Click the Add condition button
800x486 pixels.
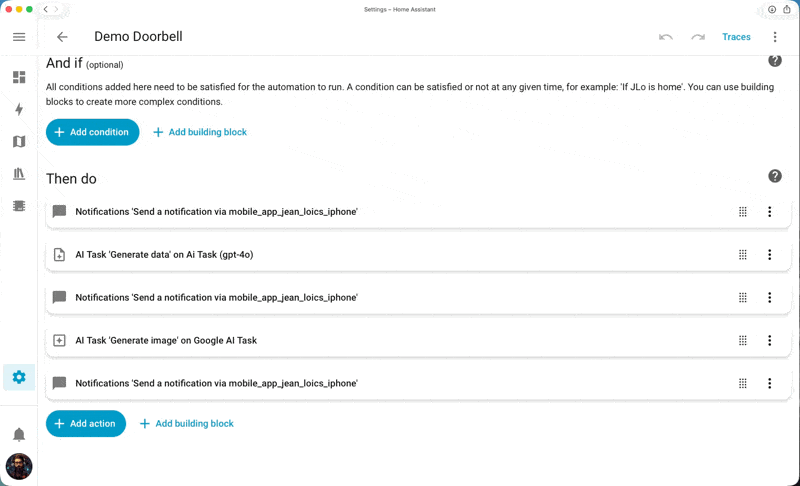(92, 132)
